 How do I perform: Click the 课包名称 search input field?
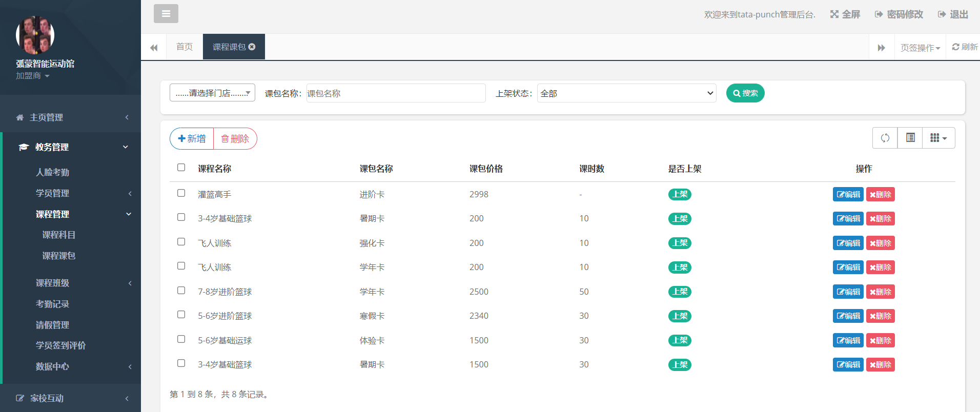tap(396, 93)
